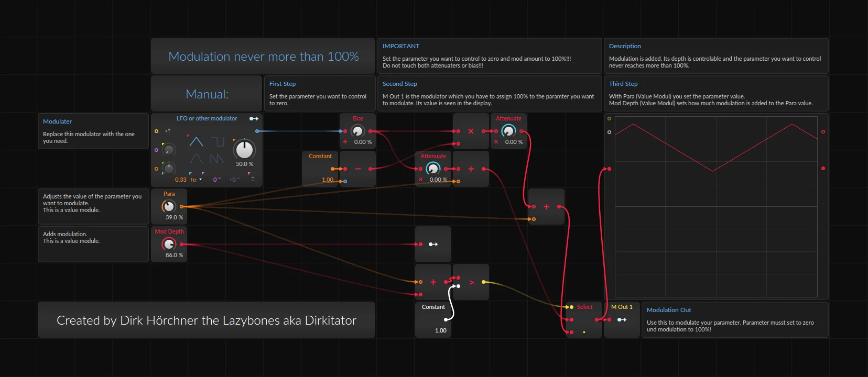The height and width of the screenshot is (377, 868).
Task: Adjust the top-right Attenuate knob
Action: point(508,131)
